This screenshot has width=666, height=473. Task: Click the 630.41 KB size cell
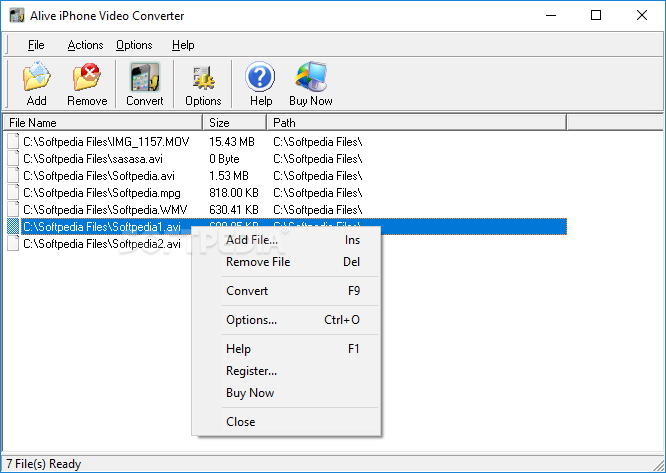click(234, 210)
